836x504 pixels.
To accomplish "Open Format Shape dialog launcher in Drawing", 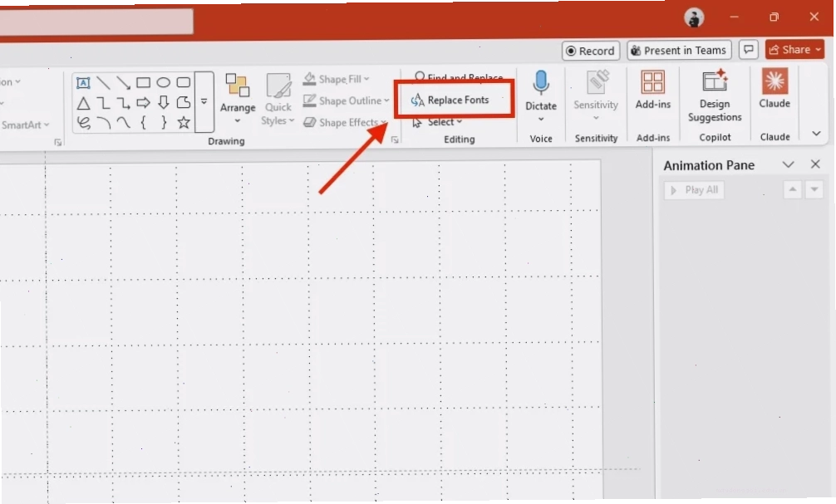I will click(395, 139).
